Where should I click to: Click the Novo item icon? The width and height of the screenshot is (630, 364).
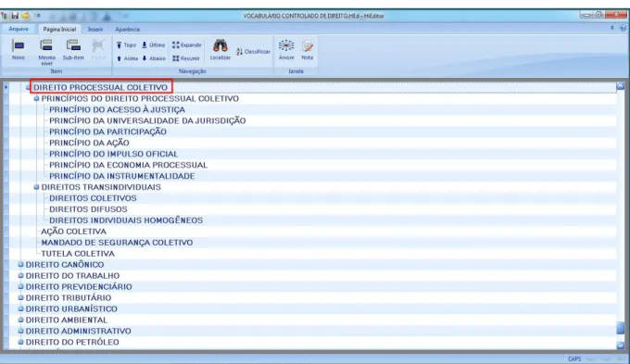click(19, 45)
